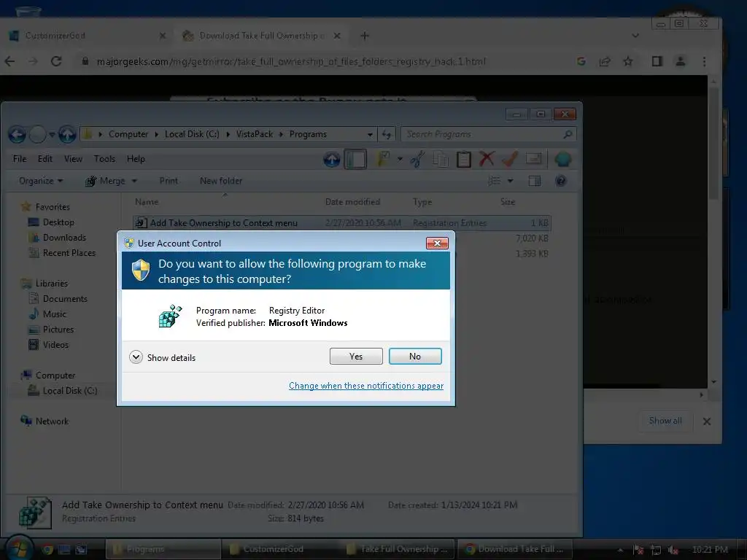Open 'Change when these notifications appear' link
The height and width of the screenshot is (560, 747).
pos(366,386)
